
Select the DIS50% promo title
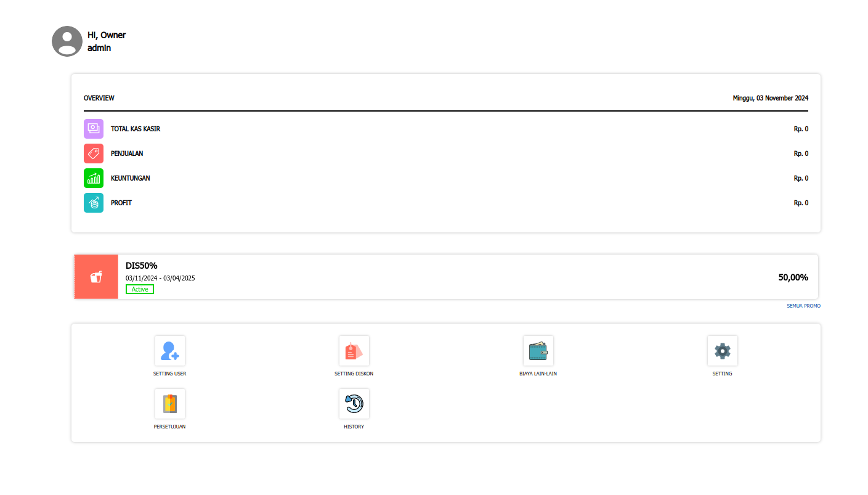142,266
